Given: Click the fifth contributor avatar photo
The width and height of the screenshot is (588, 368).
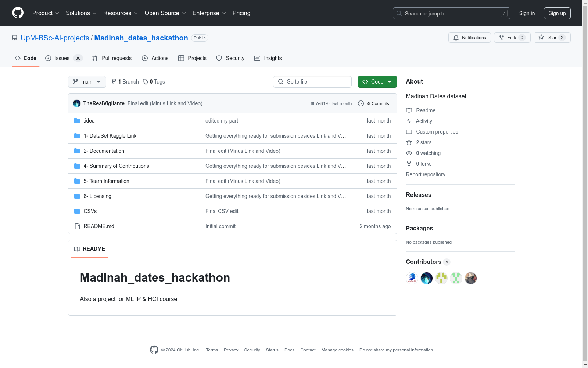Looking at the screenshot, I should 471,278.
